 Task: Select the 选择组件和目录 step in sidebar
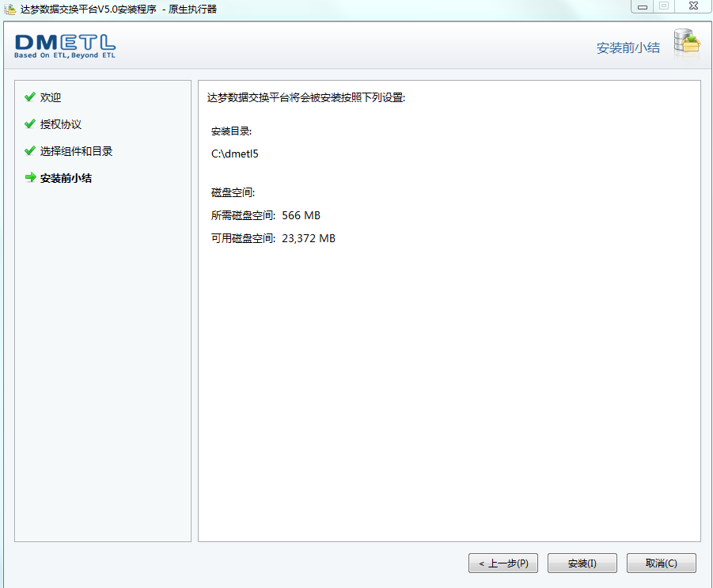click(x=76, y=151)
